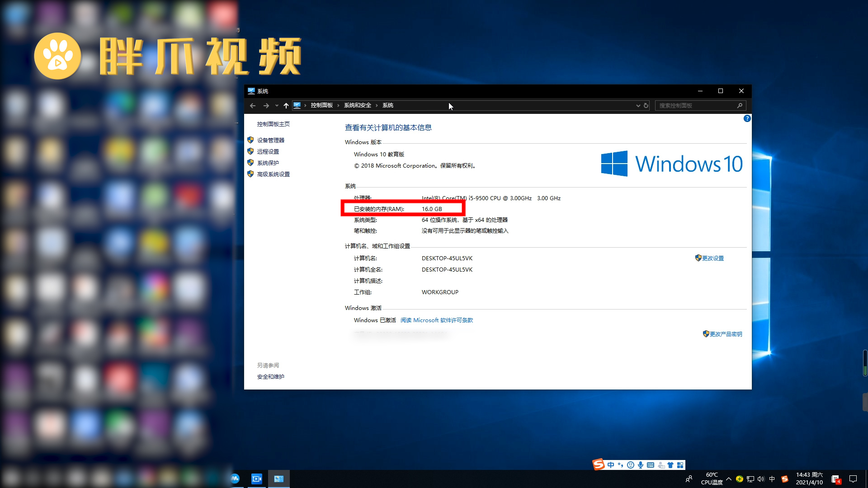This screenshot has height=488, width=868.
Task: Click 更改产品密钥 link
Action: click(x=726, y=334)
